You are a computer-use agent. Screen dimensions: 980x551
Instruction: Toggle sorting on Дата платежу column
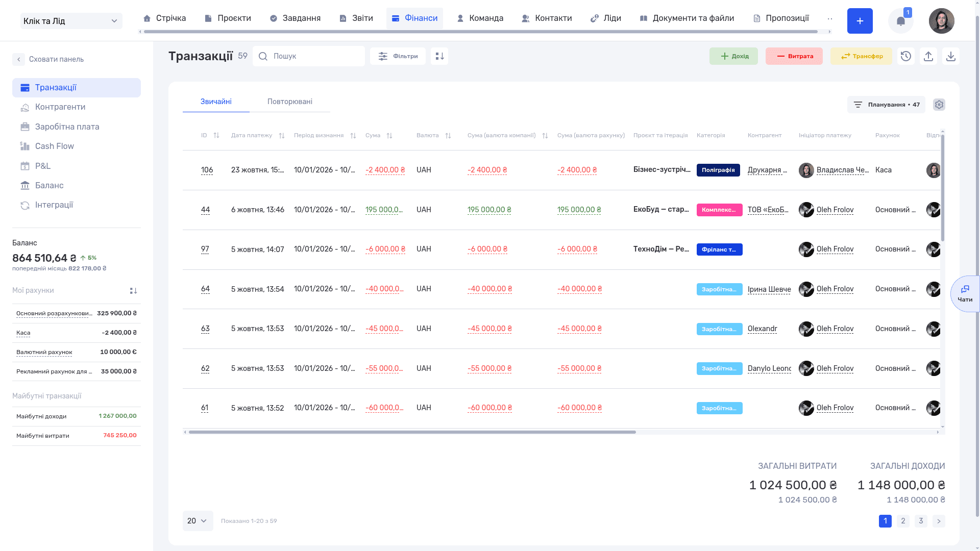[282, 135]
